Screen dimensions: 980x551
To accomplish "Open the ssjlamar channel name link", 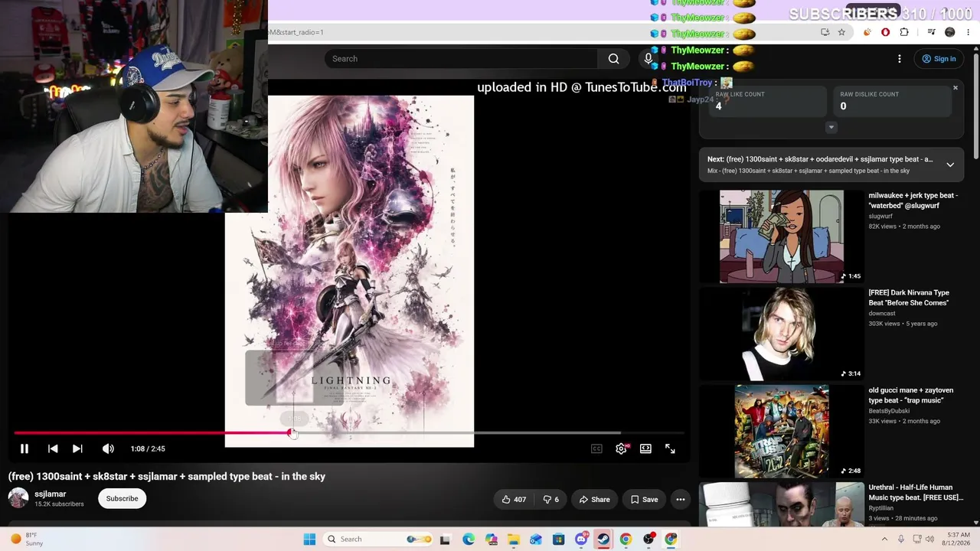I will (51, 494).
